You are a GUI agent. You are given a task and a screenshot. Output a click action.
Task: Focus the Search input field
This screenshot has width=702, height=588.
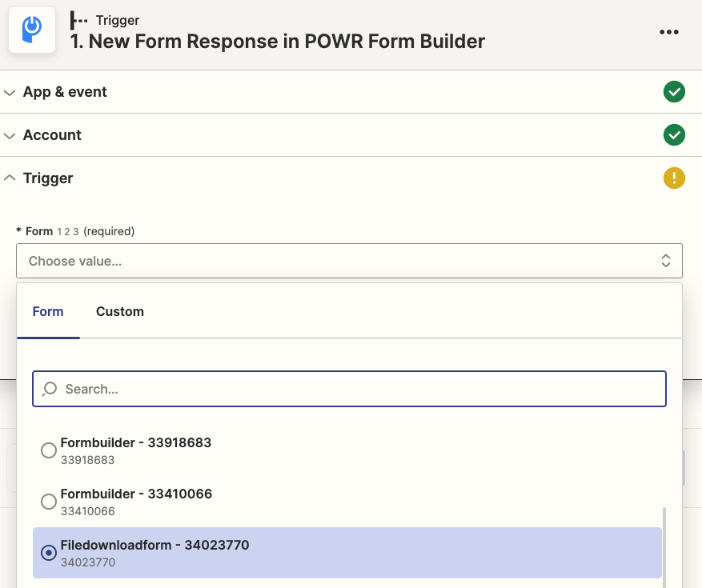coord(349,389)
